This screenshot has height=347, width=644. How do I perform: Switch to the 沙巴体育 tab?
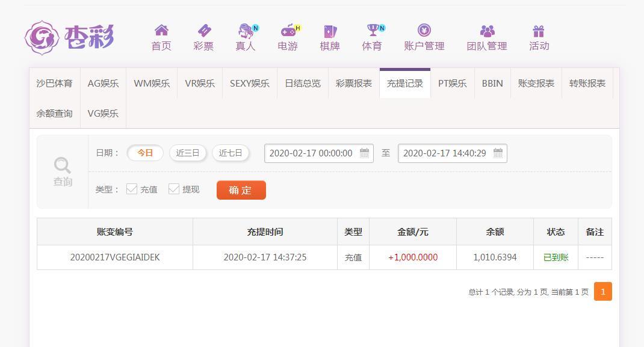click(54, 83)
